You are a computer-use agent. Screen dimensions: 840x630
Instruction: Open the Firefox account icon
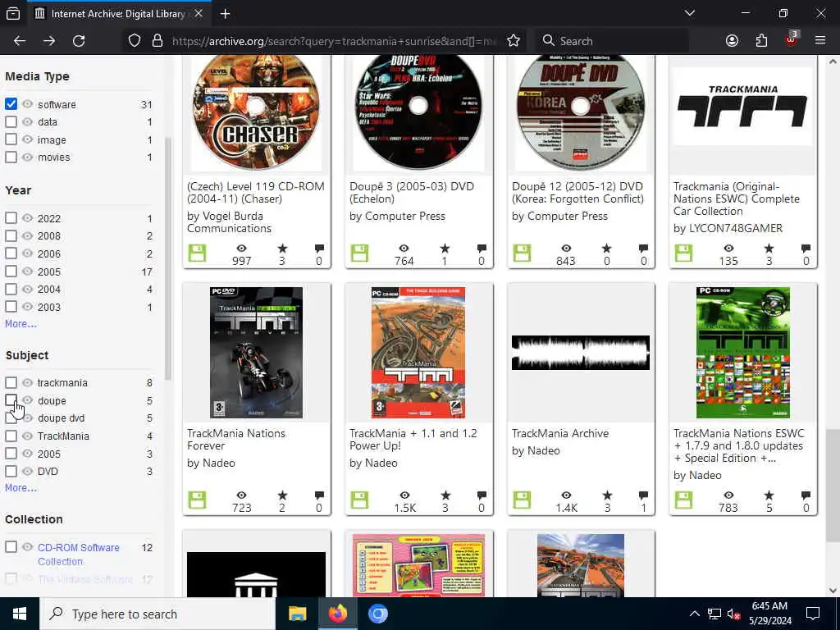tap(732, 41)
